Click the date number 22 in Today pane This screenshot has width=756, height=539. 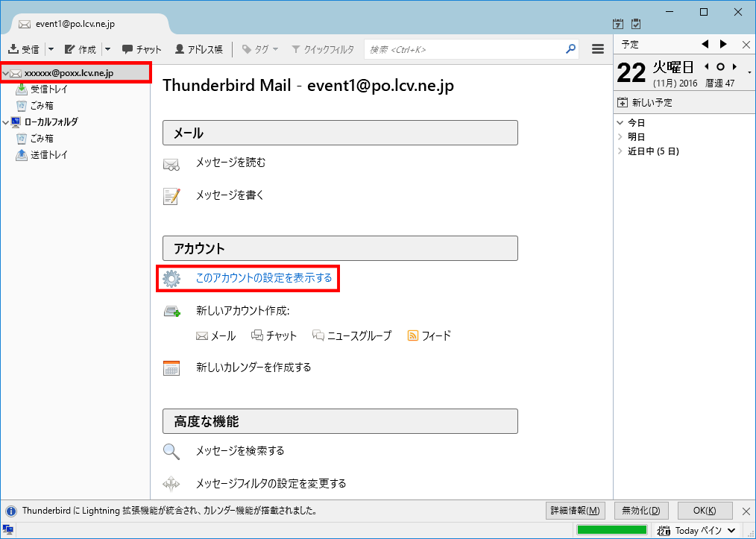tap(631, 73)
